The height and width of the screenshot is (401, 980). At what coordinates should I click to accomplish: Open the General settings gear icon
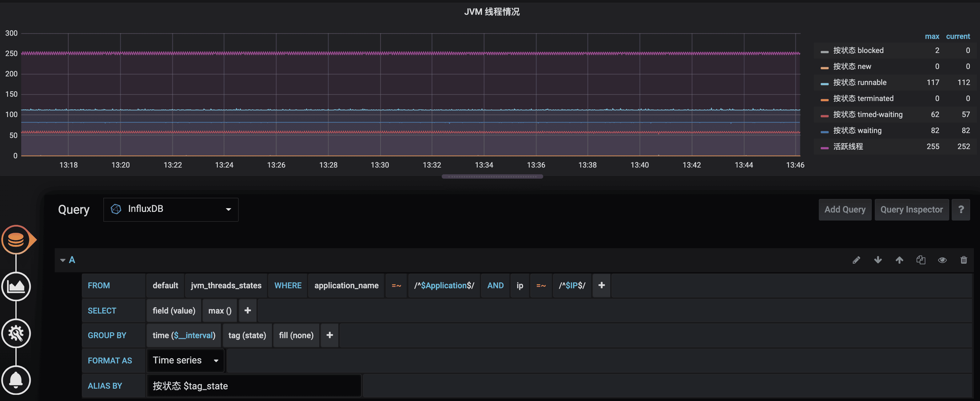pyautogui.click(x=16, y=333)
